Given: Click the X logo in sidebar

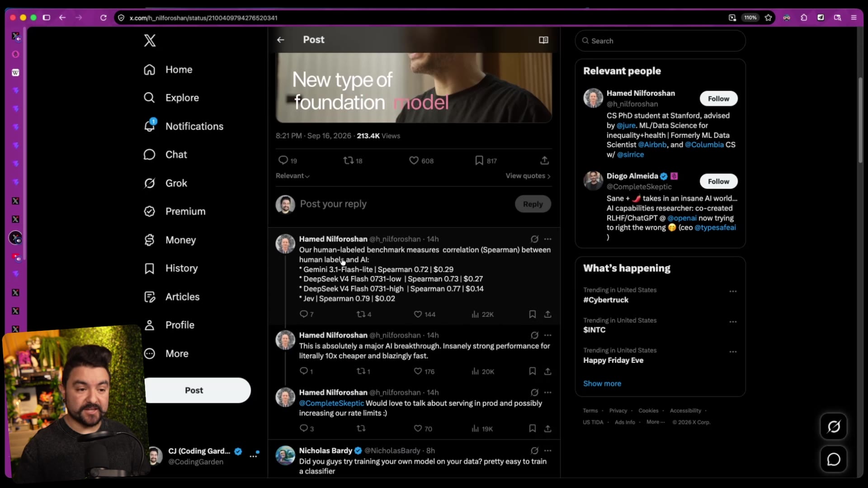Looking at the screenshot, I should 150,40.
